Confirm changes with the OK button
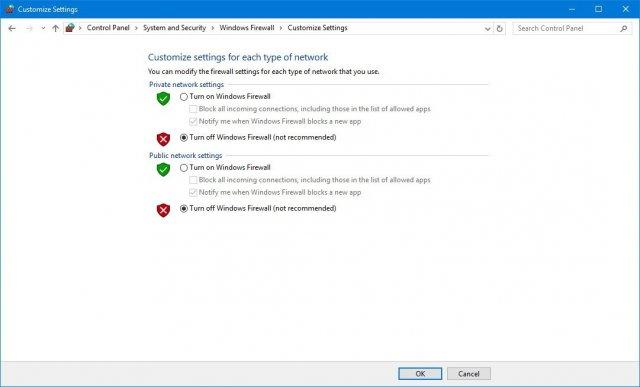This screenshot has width=640, height=387. (420, 374)
